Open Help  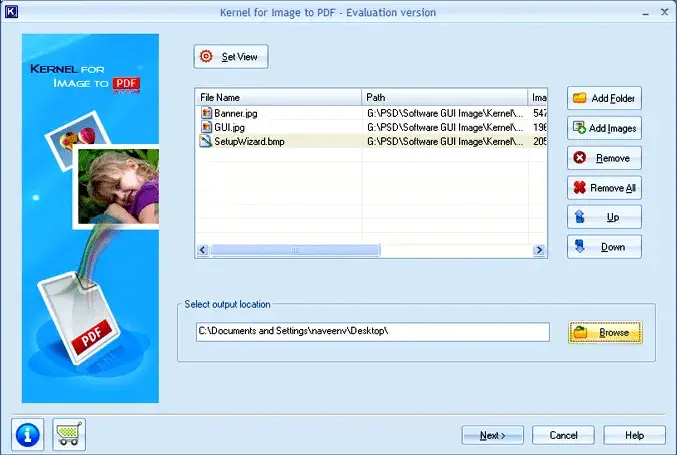[x=634, y=435]
